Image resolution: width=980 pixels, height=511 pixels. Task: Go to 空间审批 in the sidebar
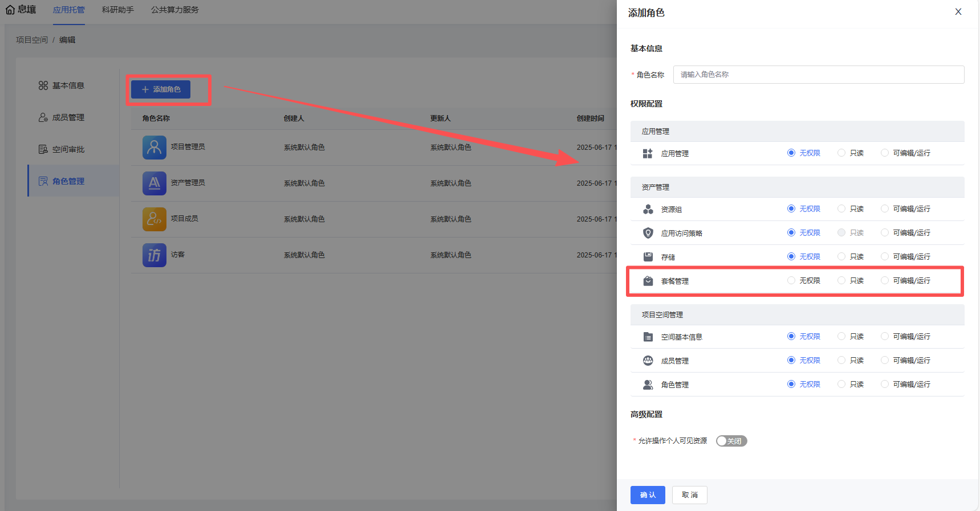pyautogui.click(x=68, y=149)
